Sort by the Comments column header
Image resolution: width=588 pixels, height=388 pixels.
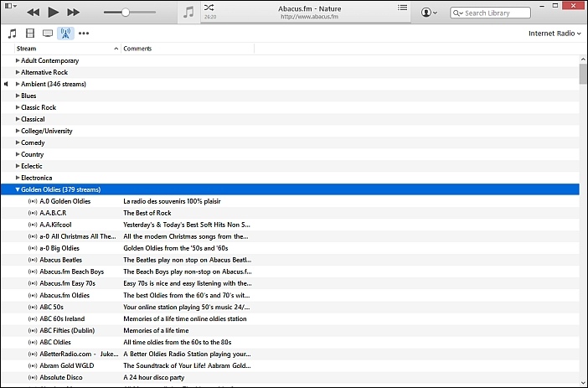[188, 49]
